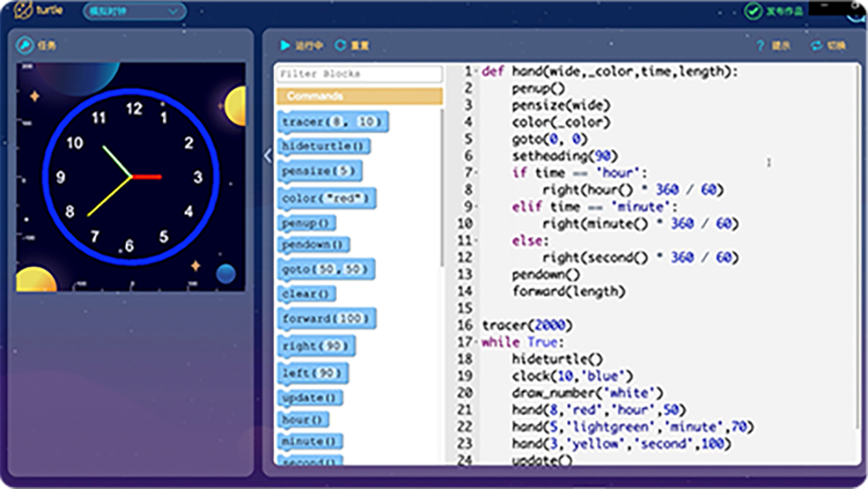This screenshot has height=489, width=868.
Task: Click the reset (重置) circular arrow icon
Action: 341,44
